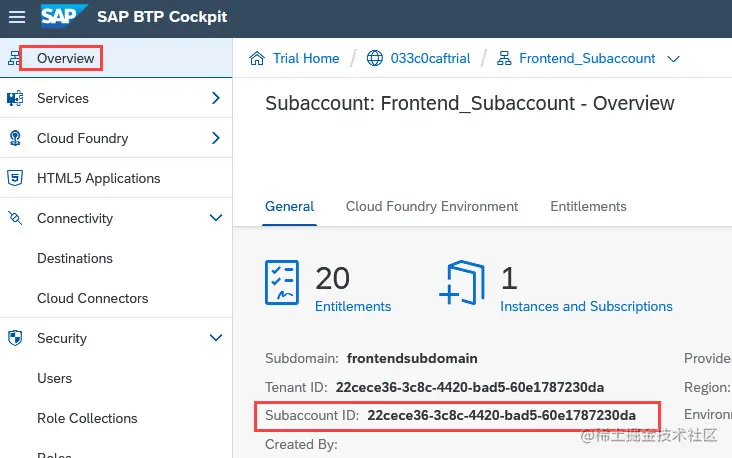The width and height of the screenshot is (732, 458).
Task: Open the Entitlements link under 20
Action: tap(353, 306)
